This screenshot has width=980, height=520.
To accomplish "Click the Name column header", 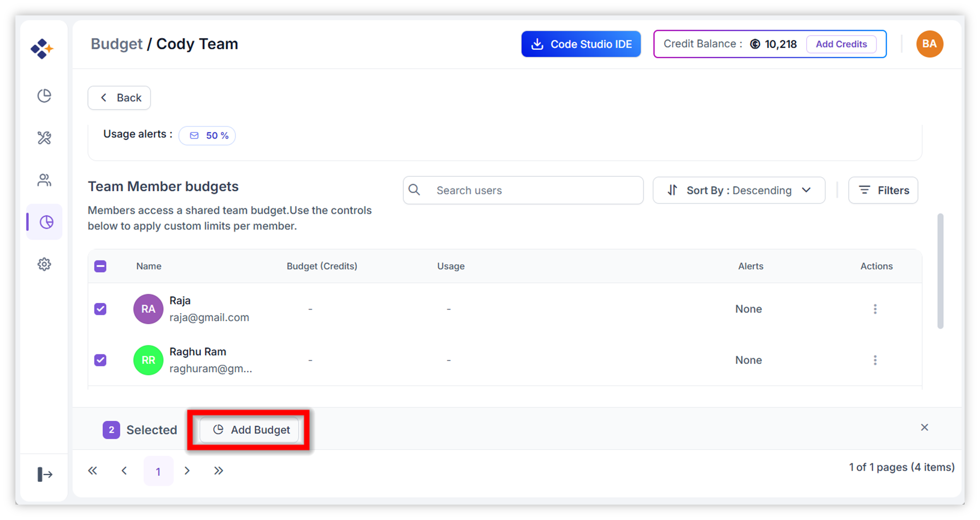I will tap(148, 266).
